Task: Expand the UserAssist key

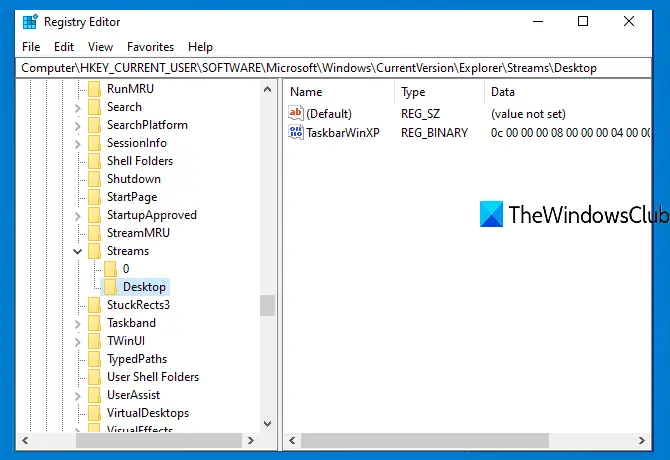Action: [77, 396]
